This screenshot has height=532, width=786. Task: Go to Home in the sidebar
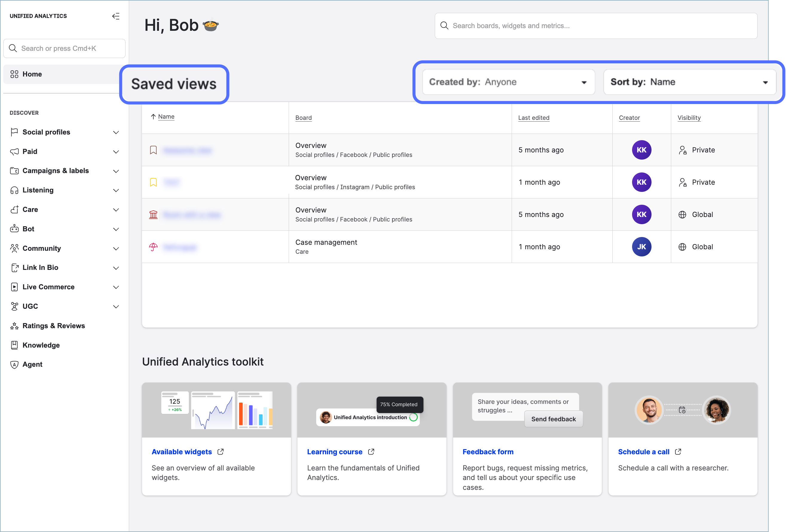click(x=32, y=74)
